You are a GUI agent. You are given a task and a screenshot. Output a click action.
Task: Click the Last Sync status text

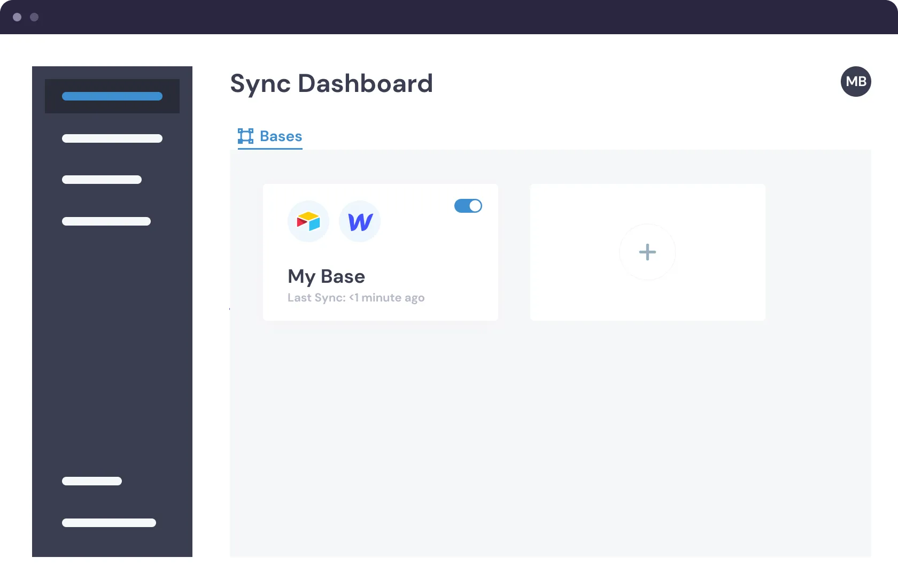[x=355, y=298]
